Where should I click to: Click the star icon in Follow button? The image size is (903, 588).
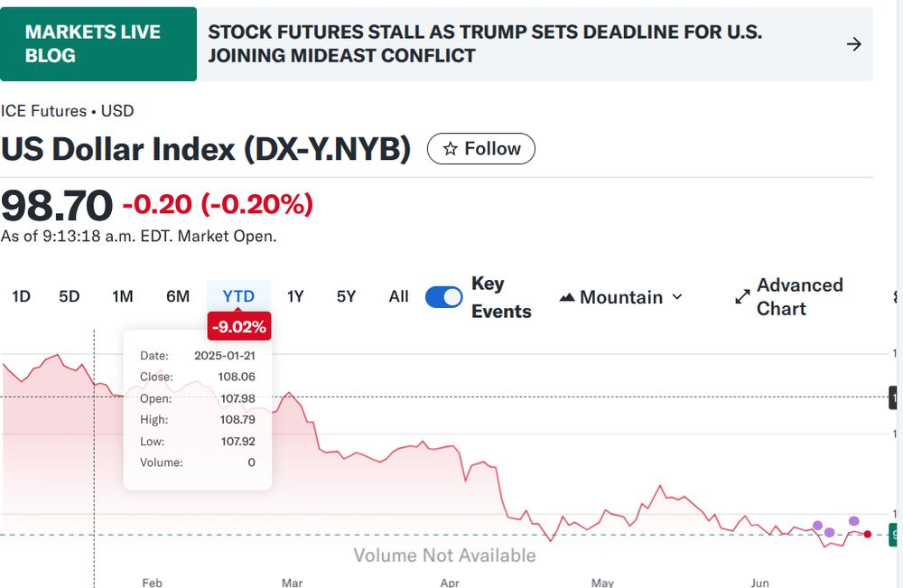point(450,149)
